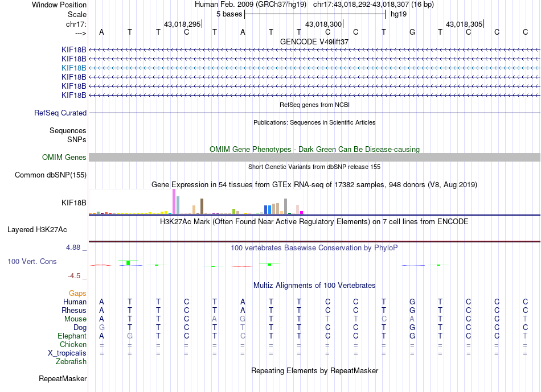
Task: Click the tall dark brown GTEx expression bar
Action: (x=202, y=206)
